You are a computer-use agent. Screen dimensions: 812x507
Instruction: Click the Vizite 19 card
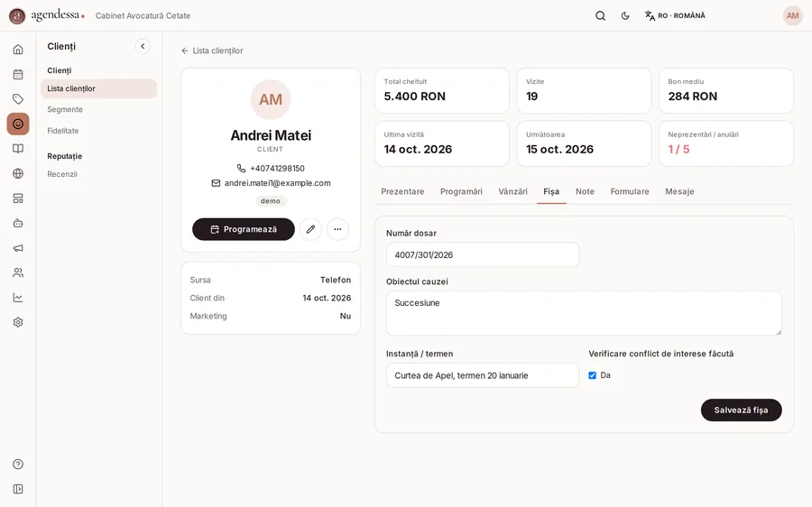[x=584, y=90]
